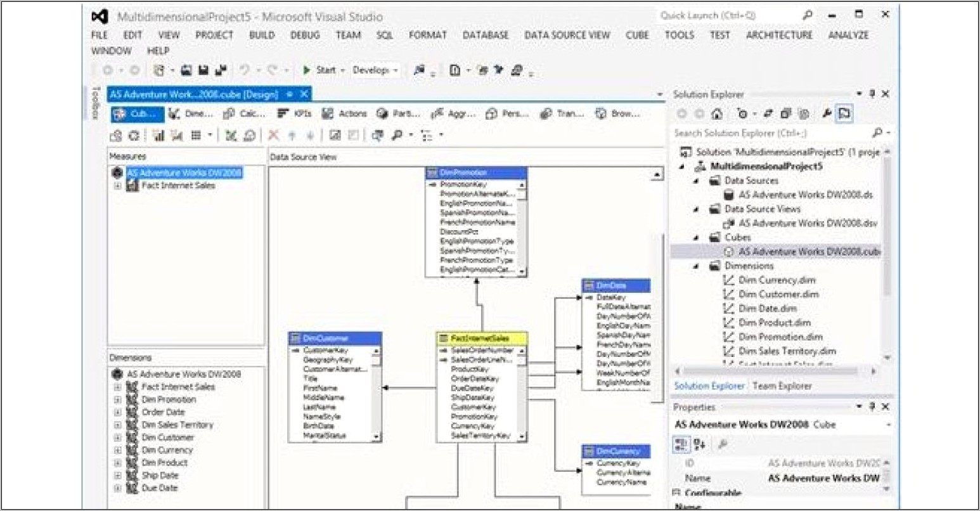
Task: Switch to the Partitions tab
Action: click(398, 114)
